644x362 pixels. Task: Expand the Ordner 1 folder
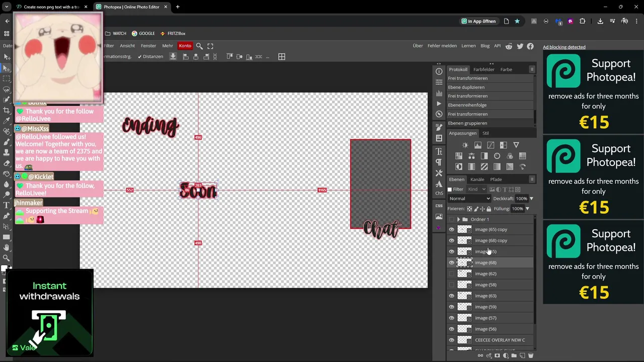[x=458, y=219]
